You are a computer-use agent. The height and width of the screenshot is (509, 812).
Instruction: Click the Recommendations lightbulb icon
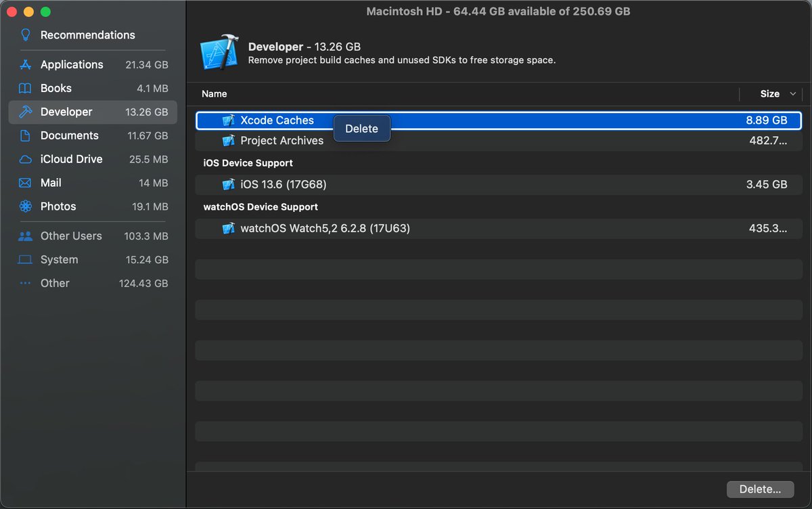pos(26,35)
